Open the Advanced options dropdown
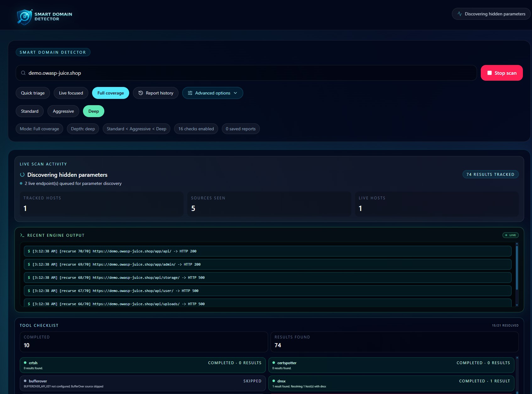 (212, 93)
